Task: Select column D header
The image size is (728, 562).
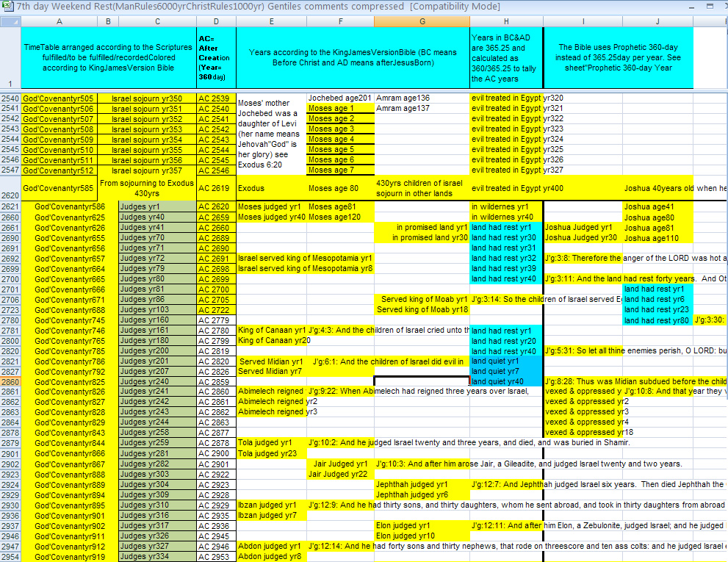Action: (217, 21)
